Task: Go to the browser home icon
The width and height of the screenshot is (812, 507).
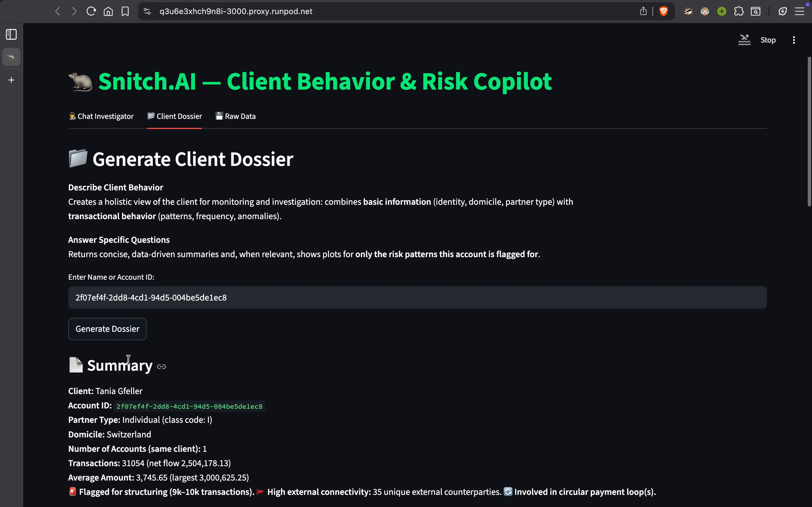Action: click(108, 11)
